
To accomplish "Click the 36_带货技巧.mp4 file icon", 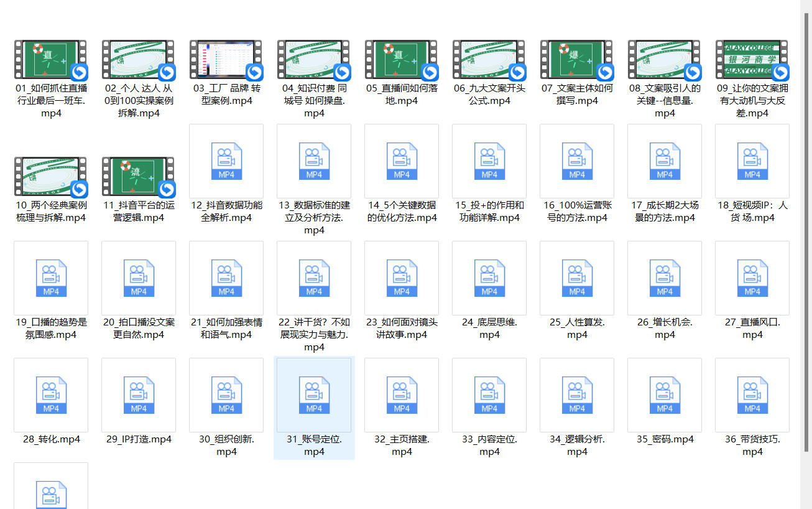I will (x=752, y=395).
